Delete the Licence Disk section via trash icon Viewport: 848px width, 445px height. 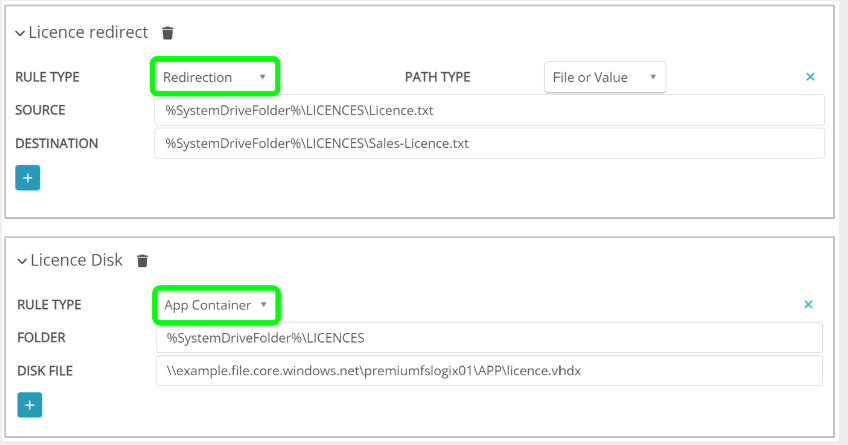coord(143,261)
